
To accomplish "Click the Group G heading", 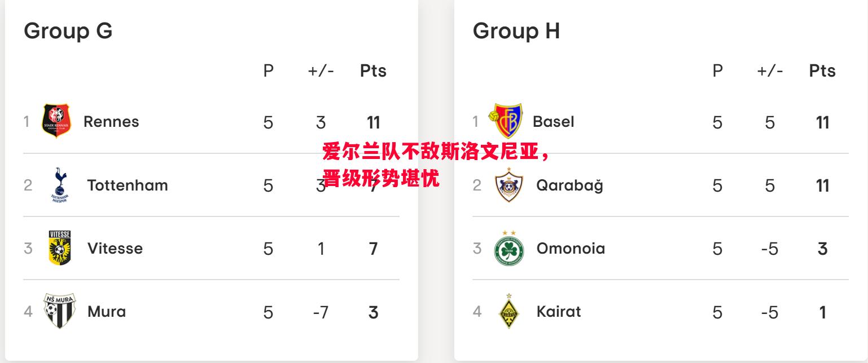I will [68, 30].
